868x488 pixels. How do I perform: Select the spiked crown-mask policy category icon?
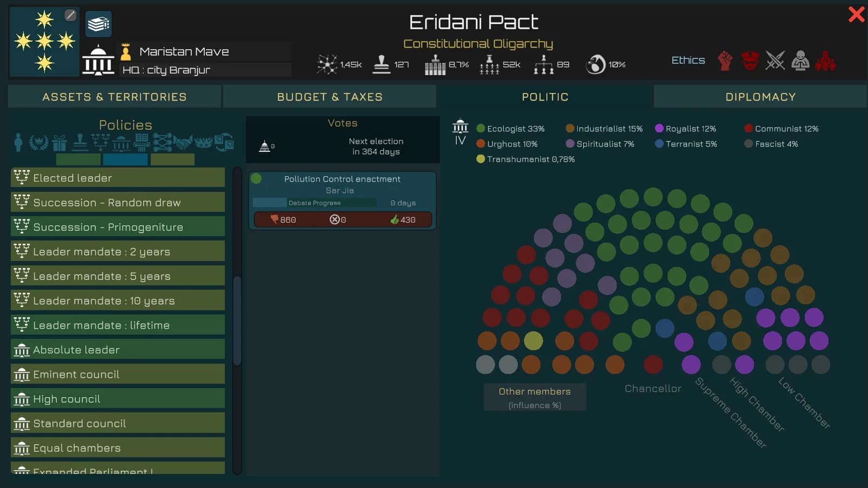[x=203, y=143]
